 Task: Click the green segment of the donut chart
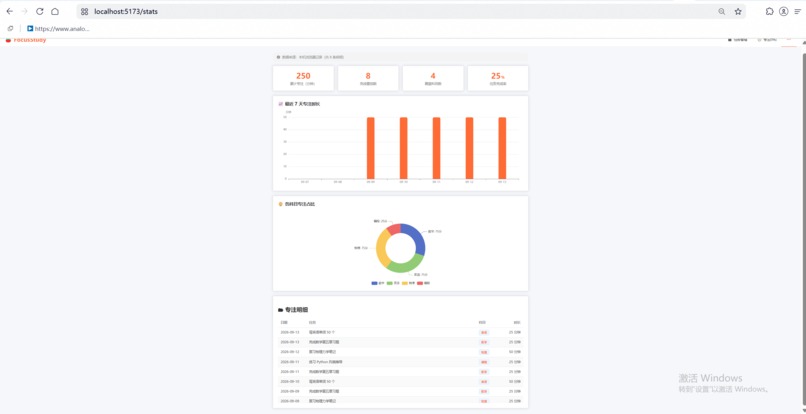[x=407, y=266]
